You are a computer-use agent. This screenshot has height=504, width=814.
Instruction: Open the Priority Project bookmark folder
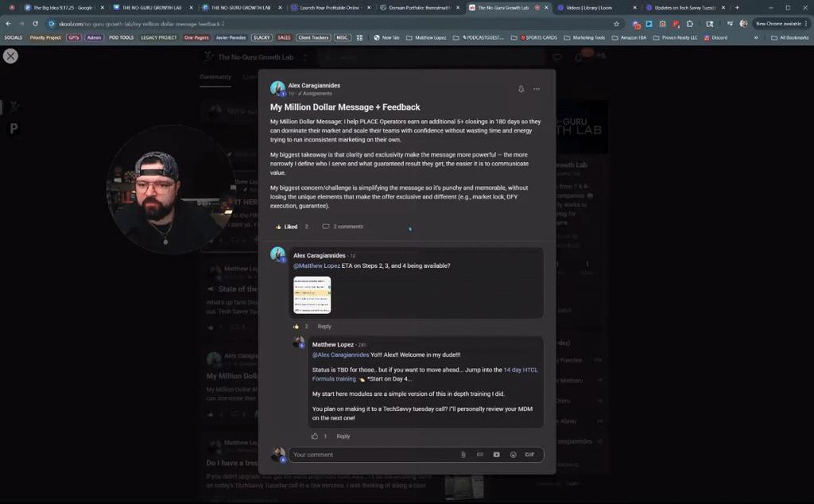coord(45,38)
